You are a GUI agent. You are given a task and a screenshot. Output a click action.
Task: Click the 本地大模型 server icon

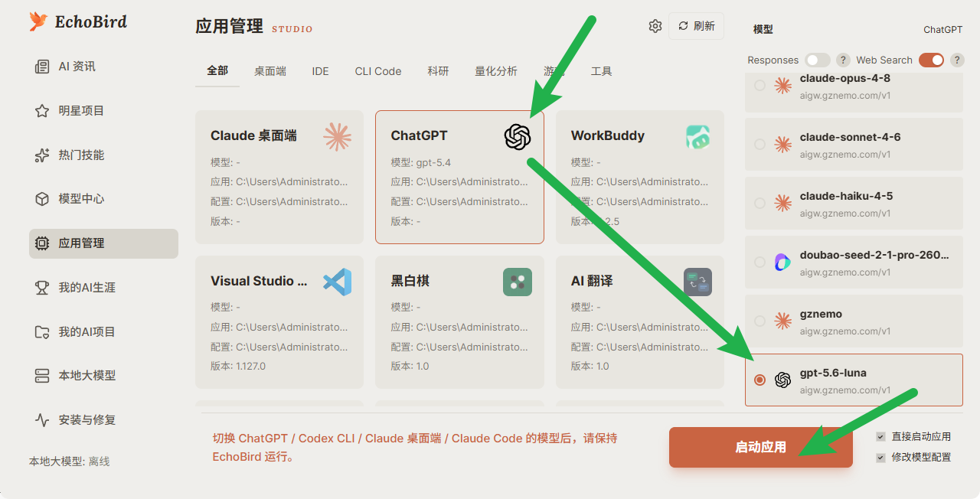pyautogui.click(x=42, y=376)
